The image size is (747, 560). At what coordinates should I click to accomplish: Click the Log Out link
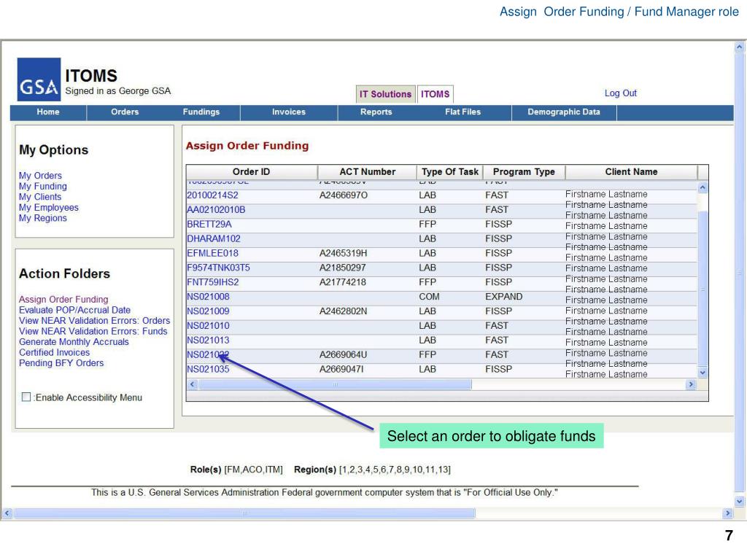click(620, 93)
